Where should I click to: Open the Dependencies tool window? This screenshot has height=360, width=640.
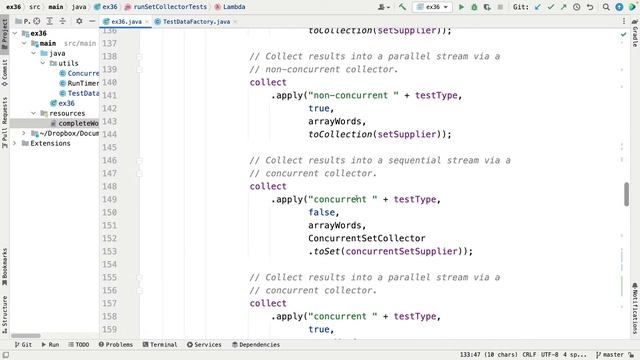click(x=256, y=344)
